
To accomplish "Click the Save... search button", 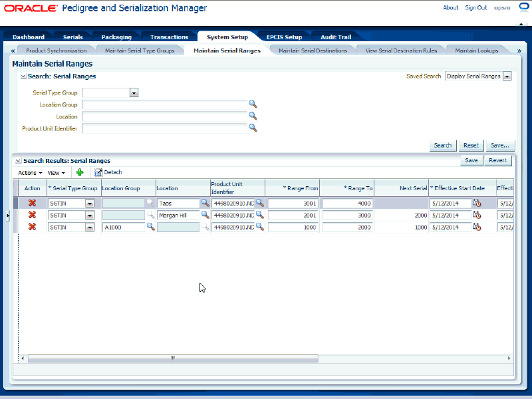I will [500, 145].
